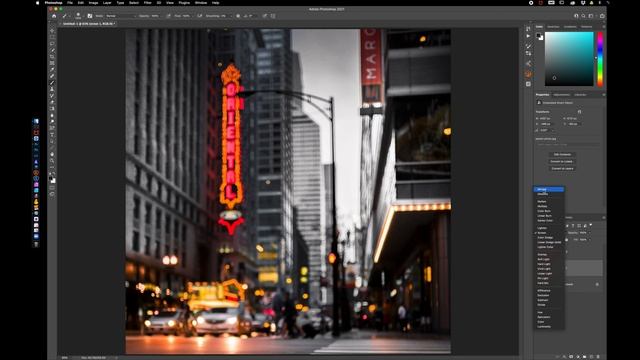Select the Clone Stamp tool
Viewport: 640px width, 360px height.
[x=52, y=89]
